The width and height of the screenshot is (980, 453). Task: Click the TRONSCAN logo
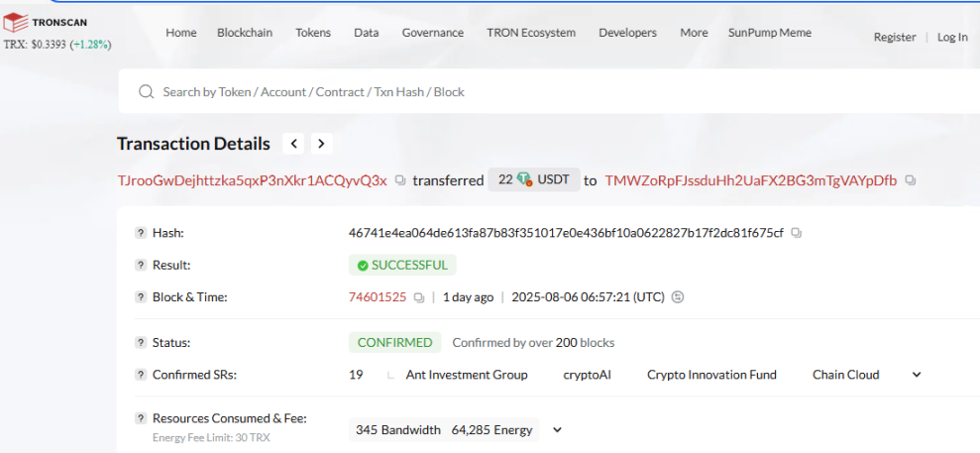[x=46, y=23]
